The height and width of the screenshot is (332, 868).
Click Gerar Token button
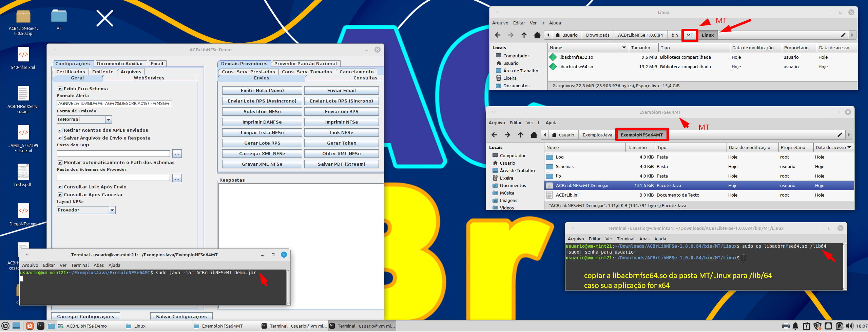click(342, 143)
